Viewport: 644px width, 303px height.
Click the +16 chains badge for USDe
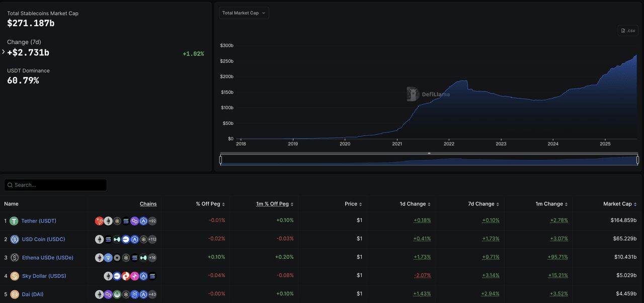[x=152, y=258]
